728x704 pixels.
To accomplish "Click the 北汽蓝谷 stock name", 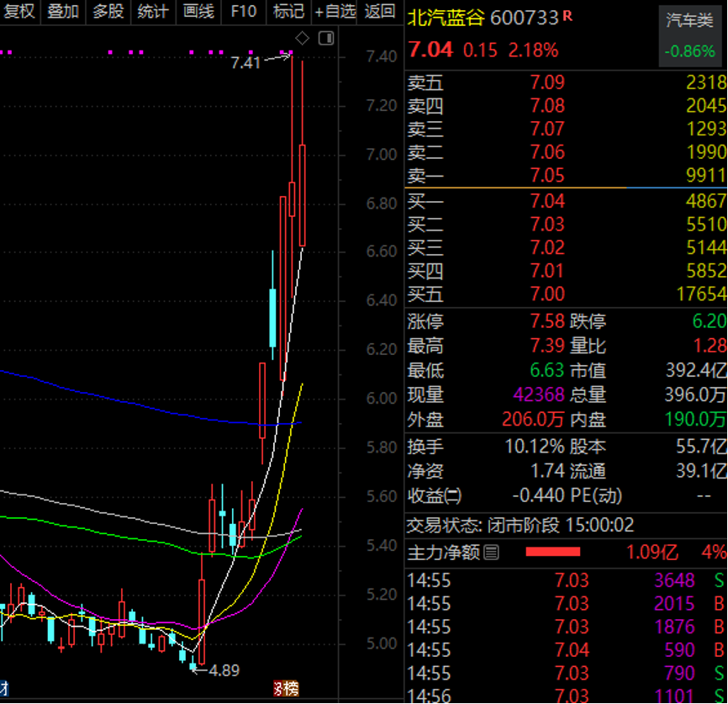I will click(x=446, y=19).
